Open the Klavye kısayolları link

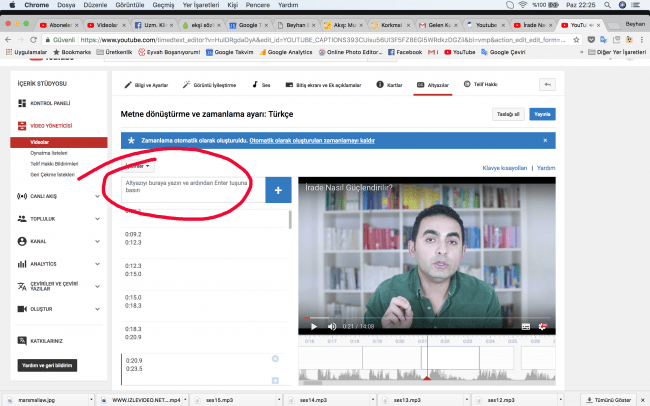click(504, 168)
